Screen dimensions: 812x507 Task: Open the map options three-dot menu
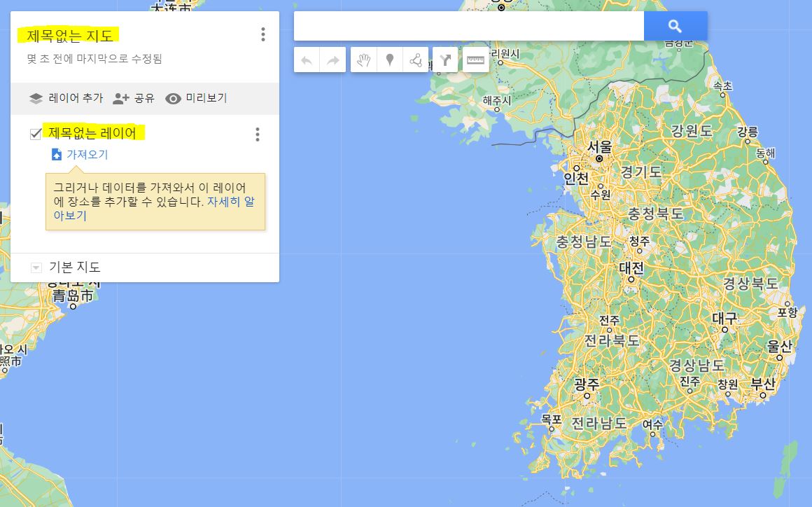click(262, 34)
